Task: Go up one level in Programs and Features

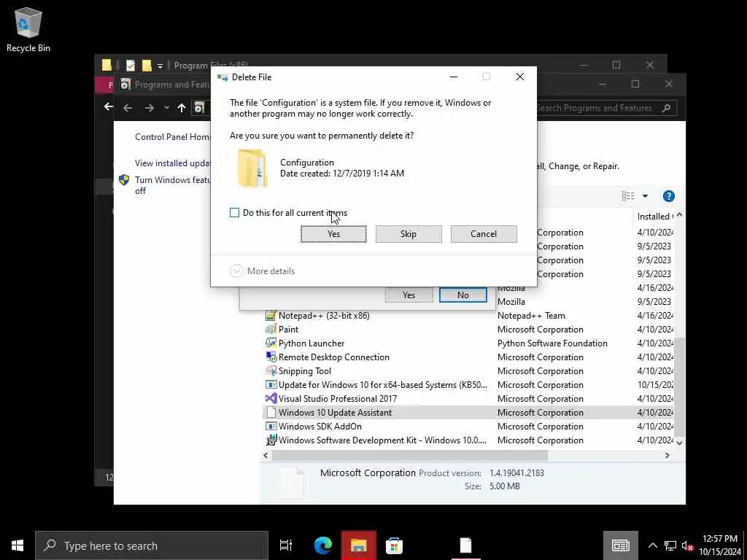Action: (182, 108)
